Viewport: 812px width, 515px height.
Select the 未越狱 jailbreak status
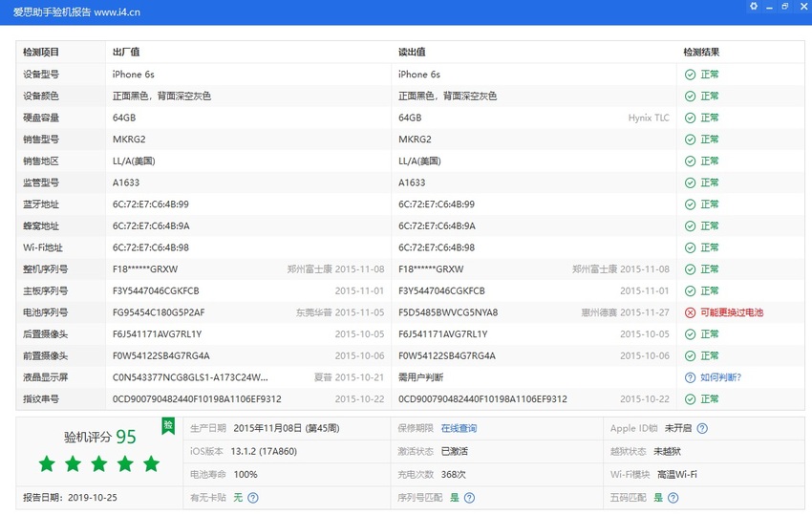(667, 452)
